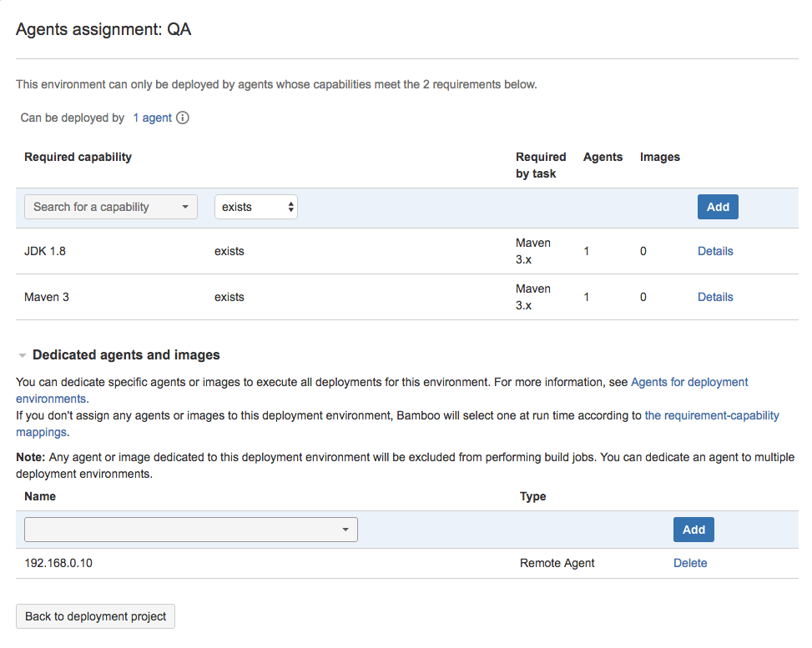Open the "Agents for deployment environments" help link
Screen dimensions: 812x648
tap(688, 381)
